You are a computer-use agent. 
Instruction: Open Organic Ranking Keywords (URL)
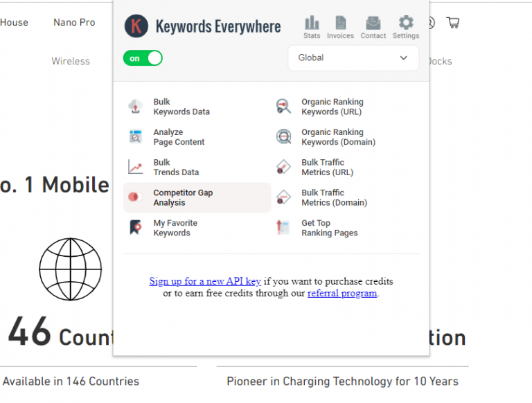pyautogui.click(x=331, y=107)
